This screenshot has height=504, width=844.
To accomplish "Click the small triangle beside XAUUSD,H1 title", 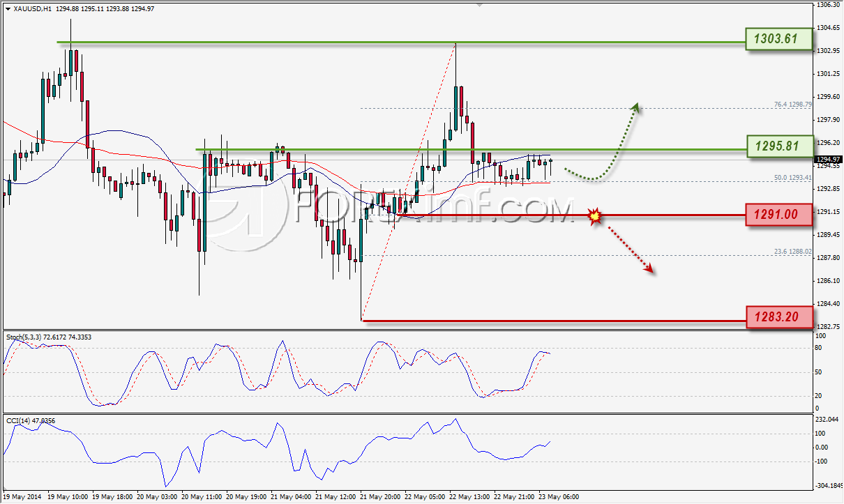I will [7, 9].
